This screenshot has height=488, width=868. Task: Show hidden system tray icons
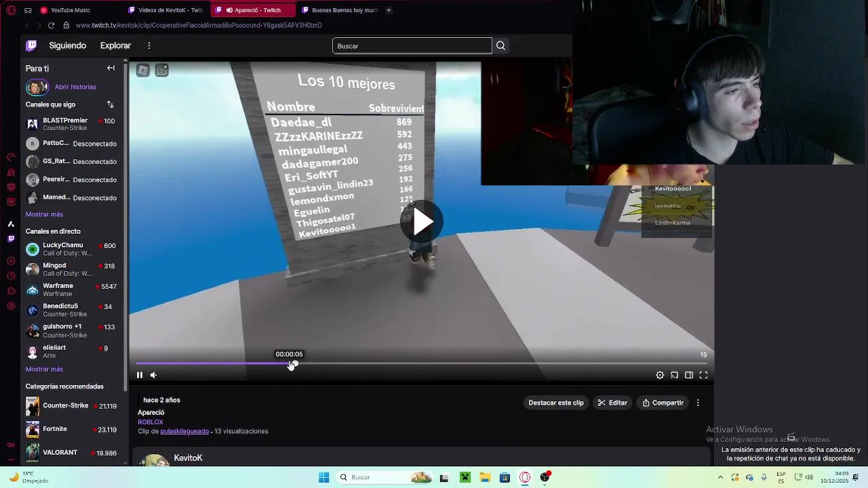click(x=720, y=477)
